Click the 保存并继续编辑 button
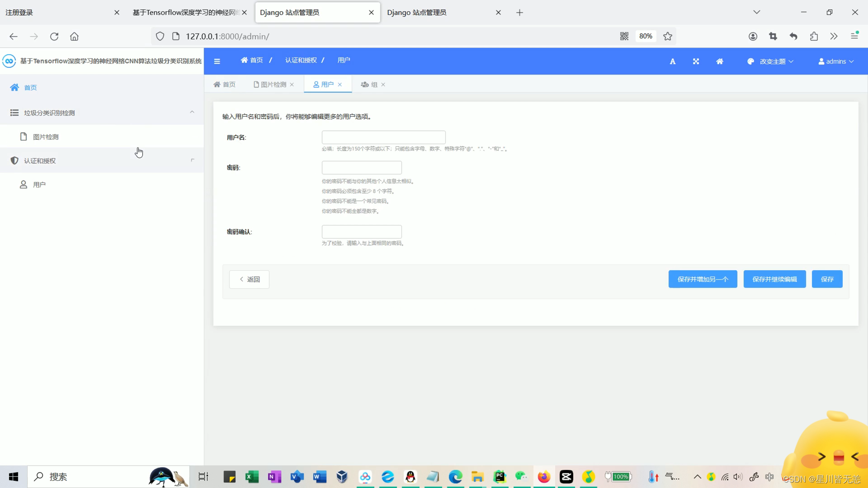 coord(774,279)
